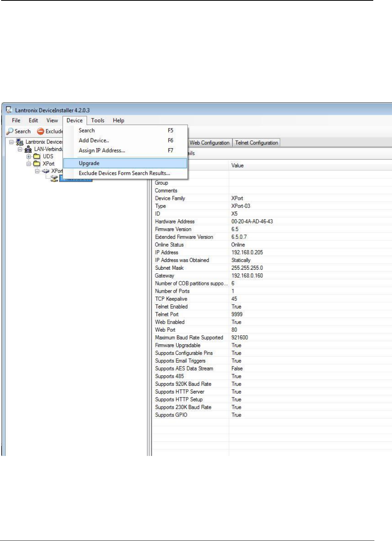Open the File menu

click(16, 120)
